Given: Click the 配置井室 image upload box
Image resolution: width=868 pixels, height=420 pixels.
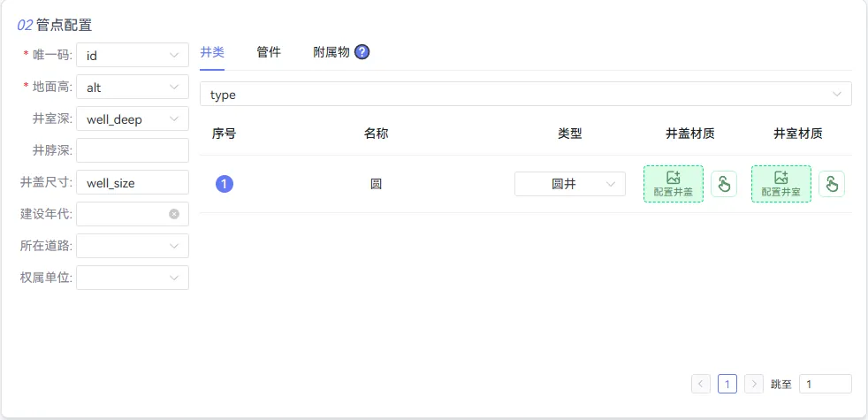Looking at the screenshot, I should (781, 184).
